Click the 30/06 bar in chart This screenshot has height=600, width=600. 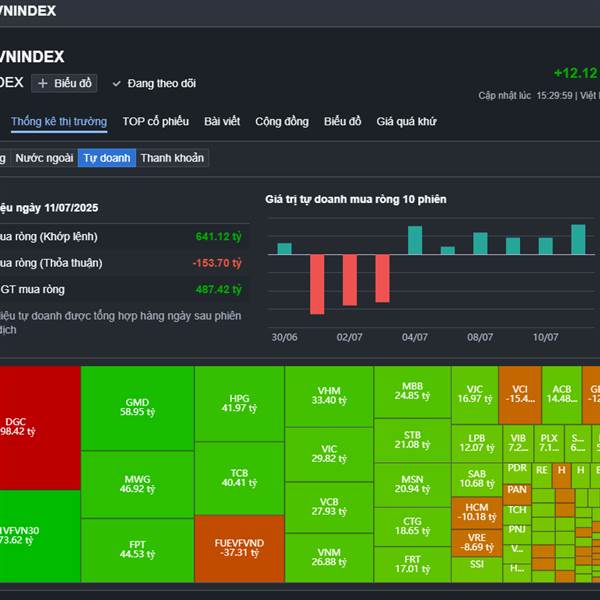284,248
